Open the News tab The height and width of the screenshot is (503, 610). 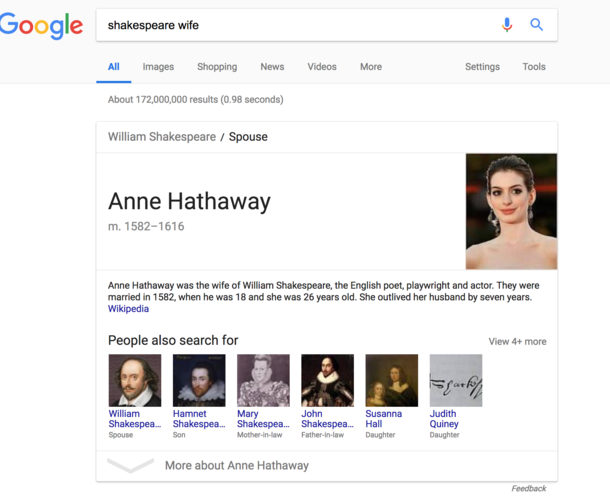pyautogui.click(x=272, y=67)
